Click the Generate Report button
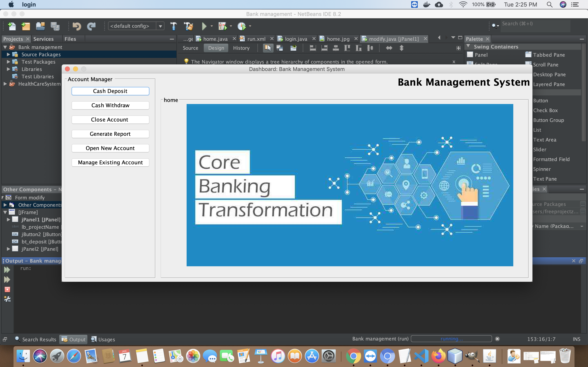This screenshot has width=588, height=367. coord(110,134)
